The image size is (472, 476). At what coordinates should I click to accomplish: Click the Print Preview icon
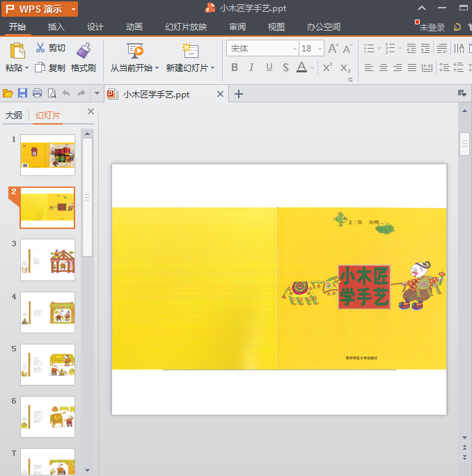52,93
